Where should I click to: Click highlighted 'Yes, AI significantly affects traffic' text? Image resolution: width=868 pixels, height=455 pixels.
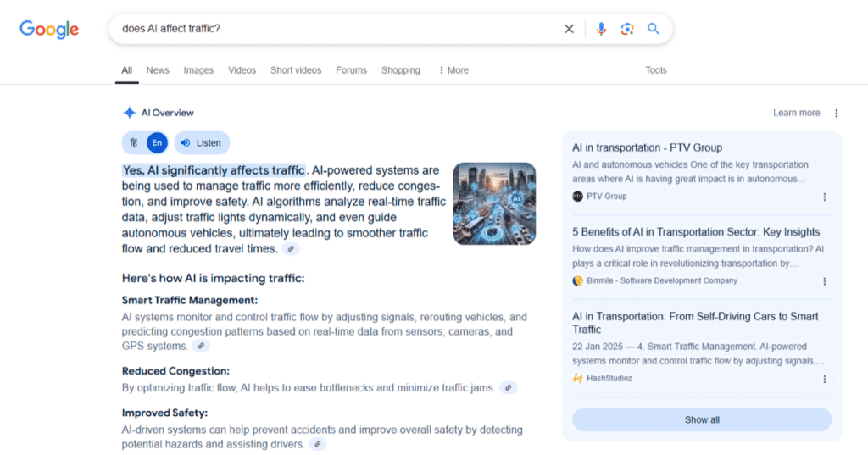coord(214,170)
